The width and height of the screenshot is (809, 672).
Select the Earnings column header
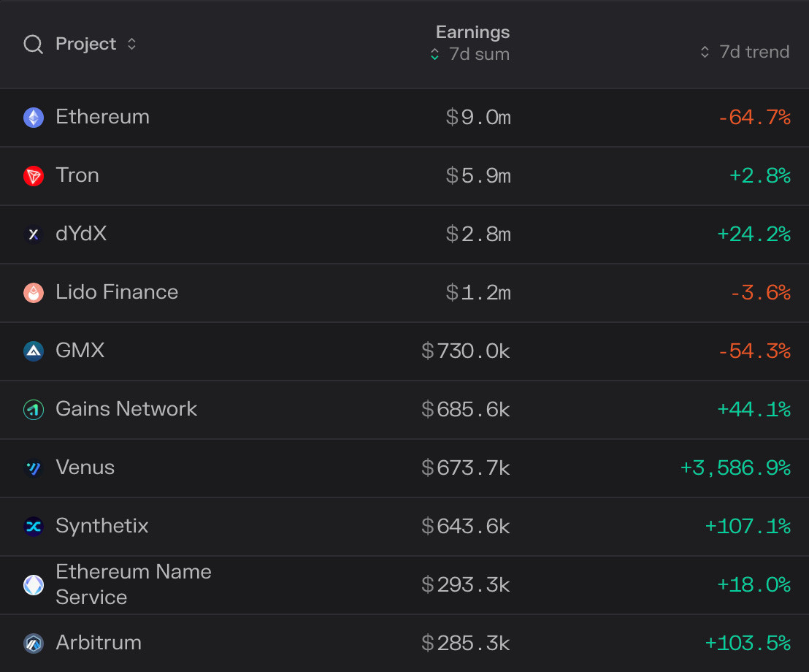(x=472, y=32)
